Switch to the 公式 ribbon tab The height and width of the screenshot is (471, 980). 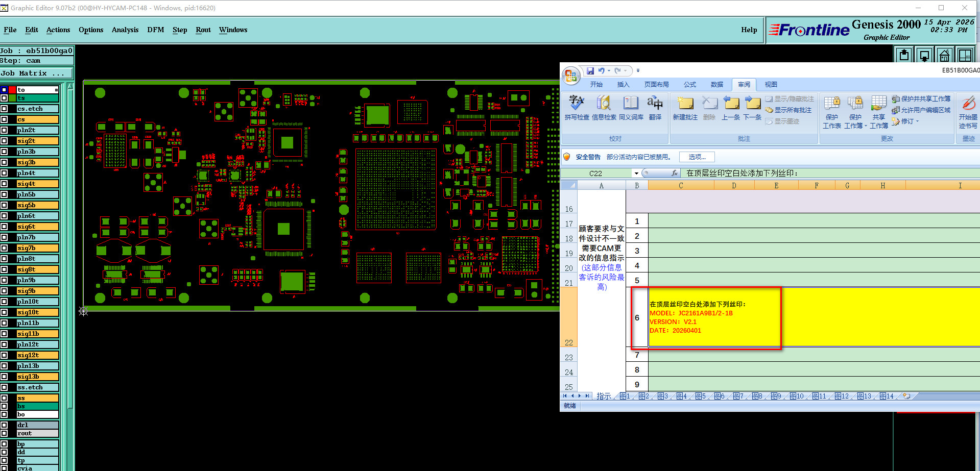(690, 85)
